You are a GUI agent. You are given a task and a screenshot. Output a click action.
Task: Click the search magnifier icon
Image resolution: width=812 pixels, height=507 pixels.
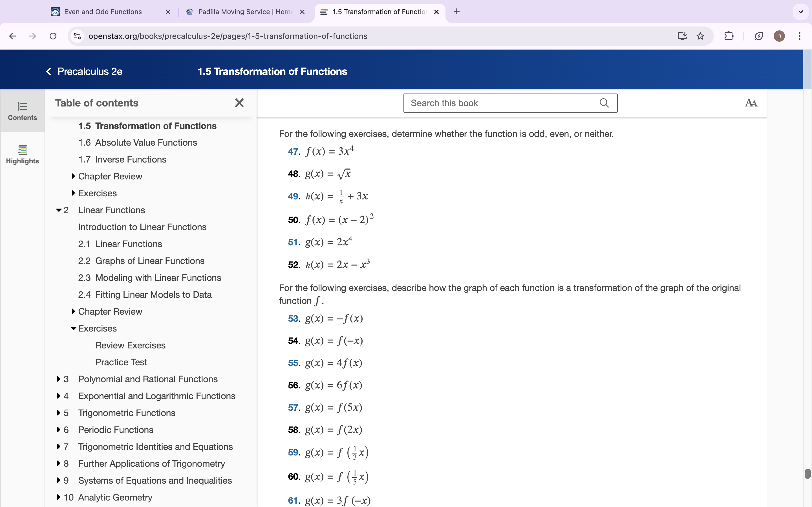pos(604,103)
